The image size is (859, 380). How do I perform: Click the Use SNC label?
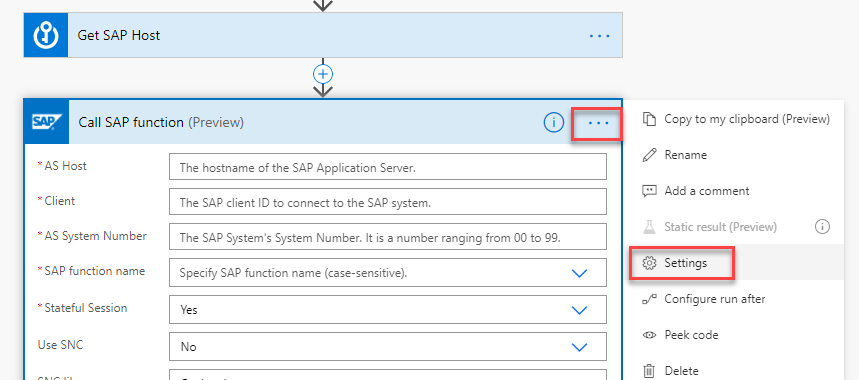[60, 345]
